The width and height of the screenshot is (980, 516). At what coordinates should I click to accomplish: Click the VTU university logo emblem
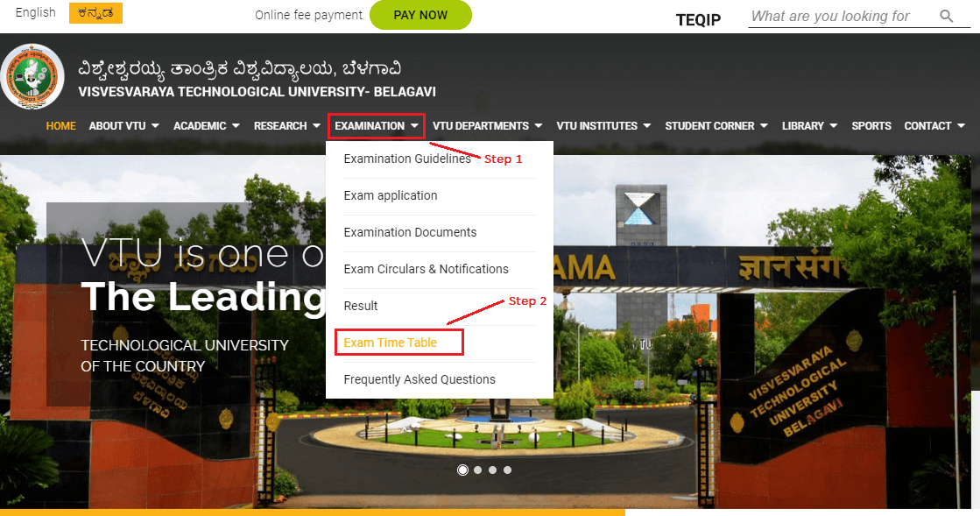pos(32,76)
